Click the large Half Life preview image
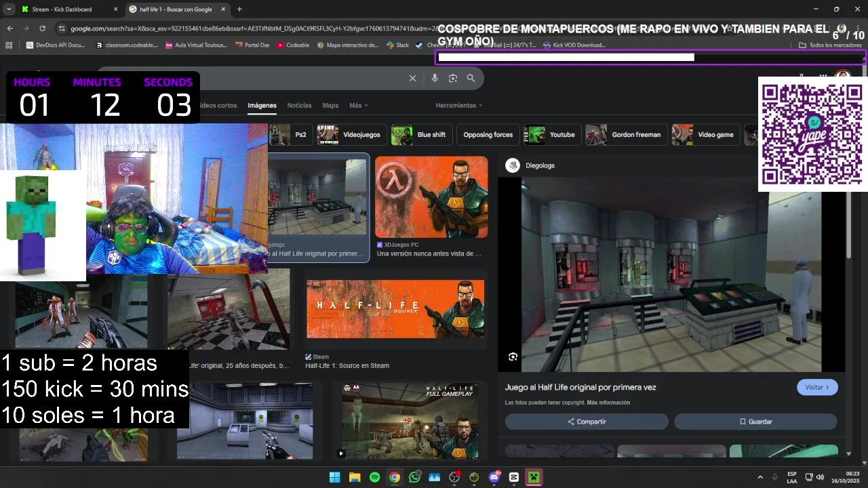Image resolution: width=868 pixels, height=488 pixels. [x=671, y=274]
